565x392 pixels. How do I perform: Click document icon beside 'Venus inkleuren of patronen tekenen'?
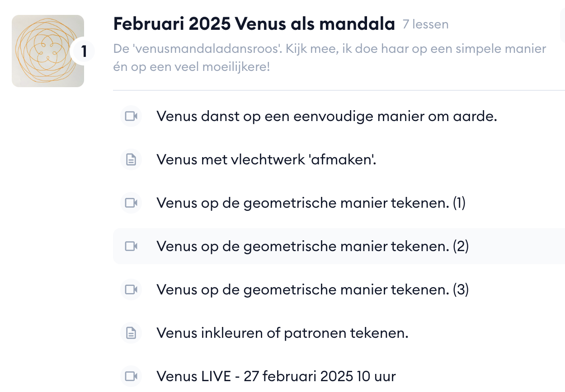coord(131,333)
